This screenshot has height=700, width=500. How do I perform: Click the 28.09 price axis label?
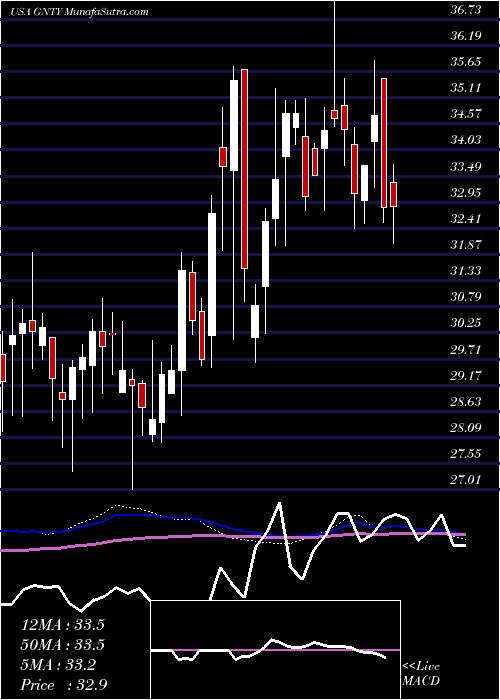pyautogui.click(x=466, y=428)
